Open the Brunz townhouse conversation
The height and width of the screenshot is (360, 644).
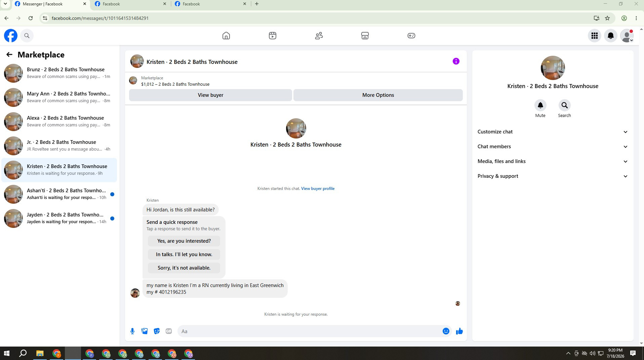(59, 73)
